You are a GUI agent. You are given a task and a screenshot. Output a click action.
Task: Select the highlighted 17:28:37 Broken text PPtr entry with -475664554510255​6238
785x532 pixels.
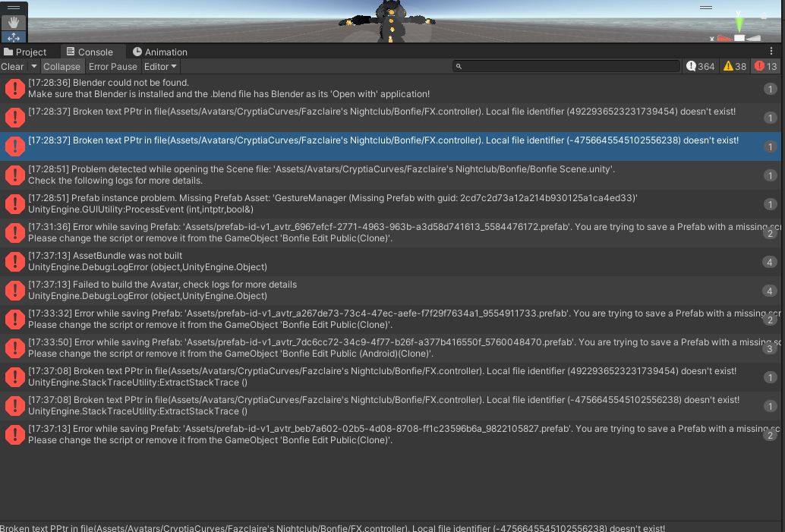click(x=390, y=146)
